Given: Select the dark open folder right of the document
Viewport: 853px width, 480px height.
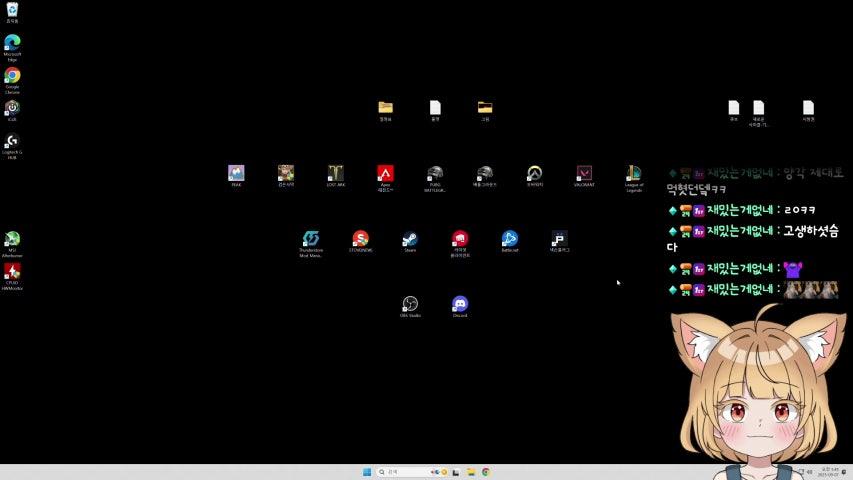Looking at the screenshot, I should point(485,108).
